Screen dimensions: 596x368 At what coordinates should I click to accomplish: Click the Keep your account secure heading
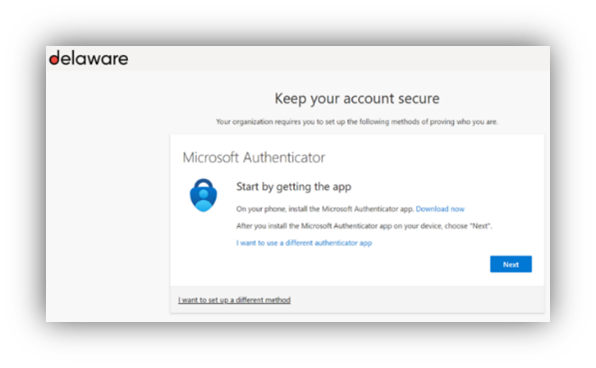point(357,99)
